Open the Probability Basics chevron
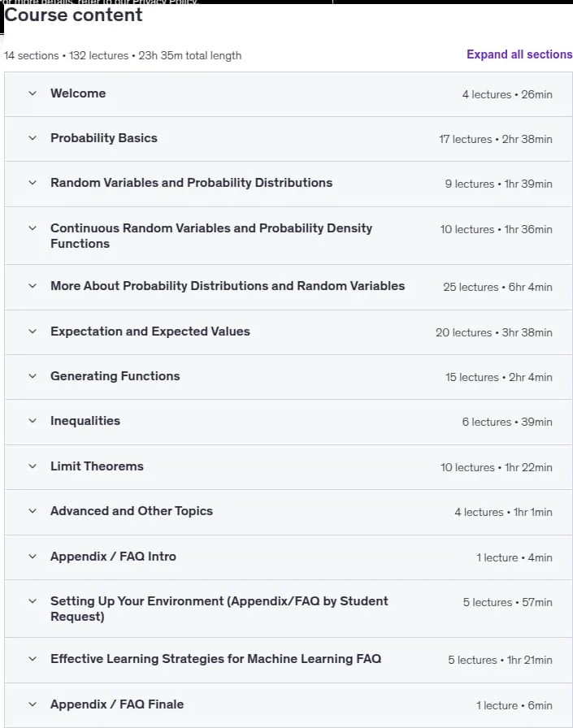 [33, 138]
